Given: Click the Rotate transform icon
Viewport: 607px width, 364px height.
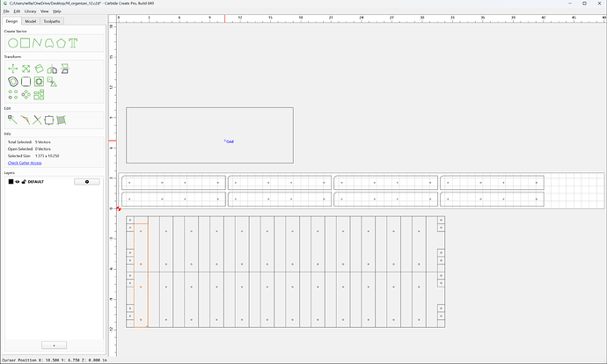Looking at the screenshot, I should [39, 69].
